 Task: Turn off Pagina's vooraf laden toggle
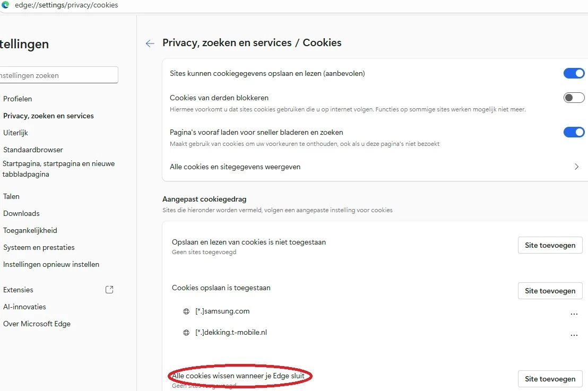574,132
